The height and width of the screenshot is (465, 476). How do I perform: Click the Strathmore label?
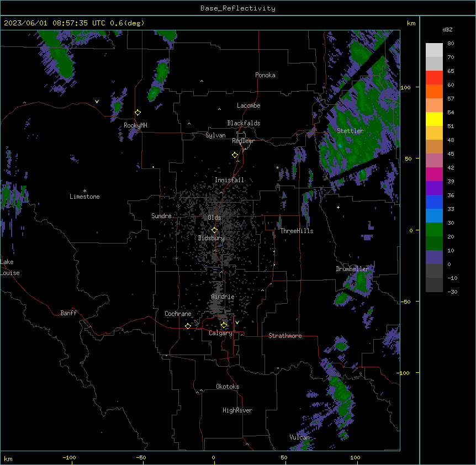pos(285,336)
